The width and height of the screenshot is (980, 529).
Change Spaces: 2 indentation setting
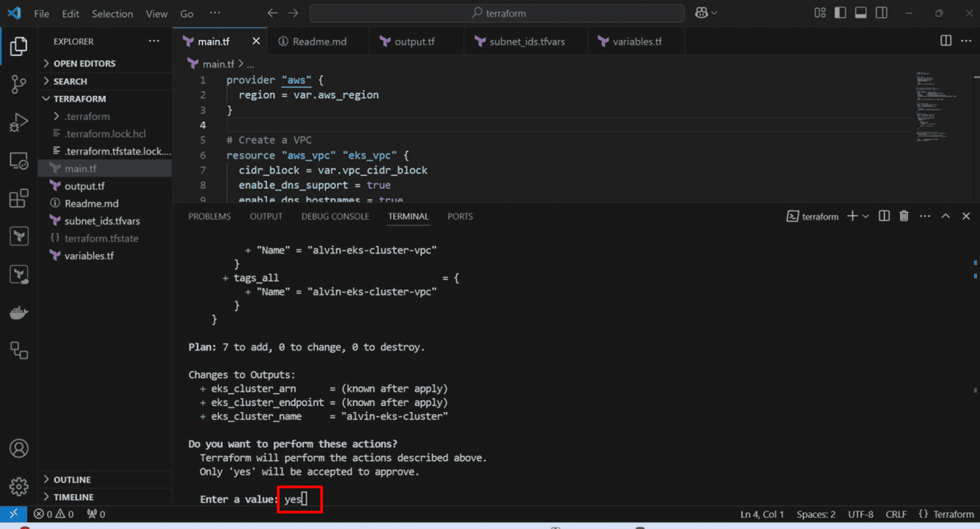[816, 514]
